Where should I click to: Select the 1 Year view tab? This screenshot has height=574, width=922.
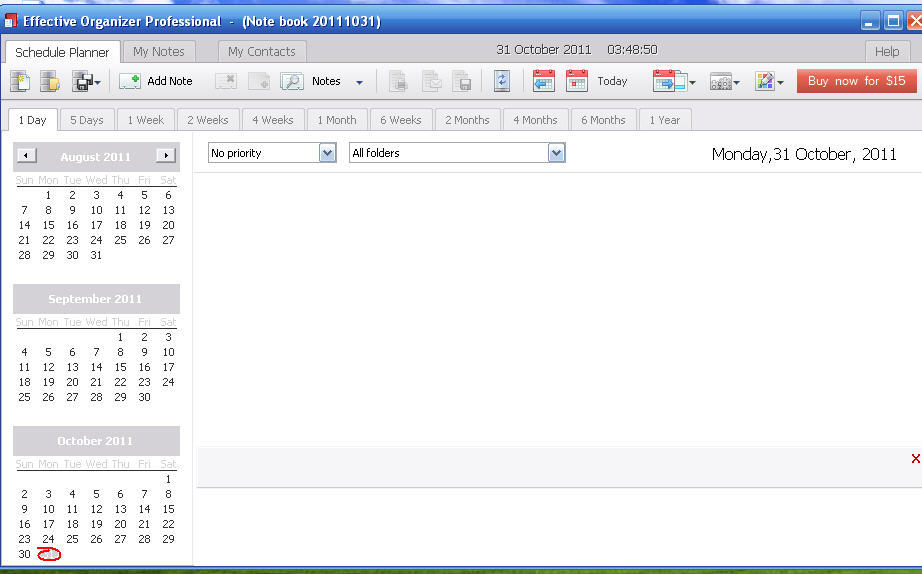tap(664, 120)
